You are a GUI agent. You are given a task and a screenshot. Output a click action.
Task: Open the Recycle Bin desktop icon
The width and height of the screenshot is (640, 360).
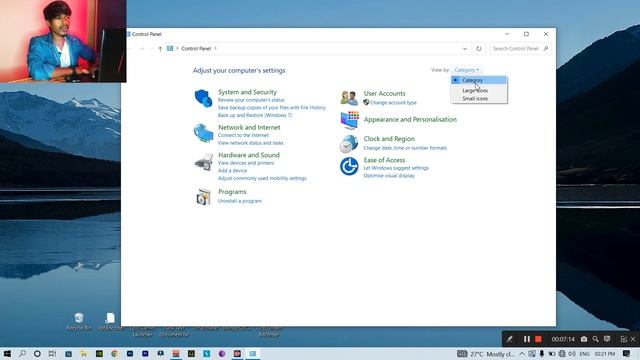[79, 321]
